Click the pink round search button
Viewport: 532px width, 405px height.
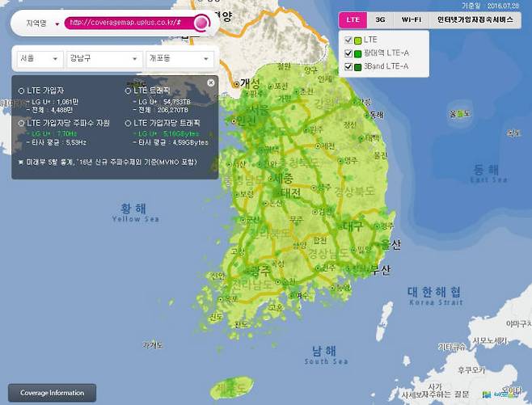coord(201,23)
